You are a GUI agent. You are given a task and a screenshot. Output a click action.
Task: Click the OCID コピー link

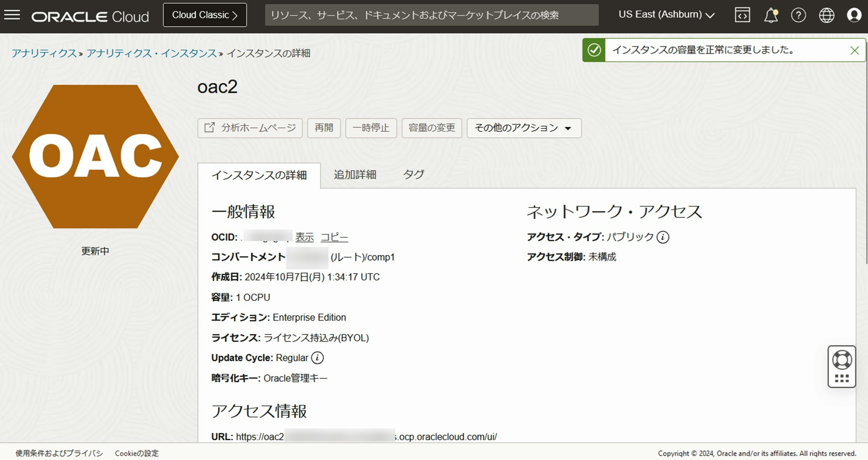334,237
